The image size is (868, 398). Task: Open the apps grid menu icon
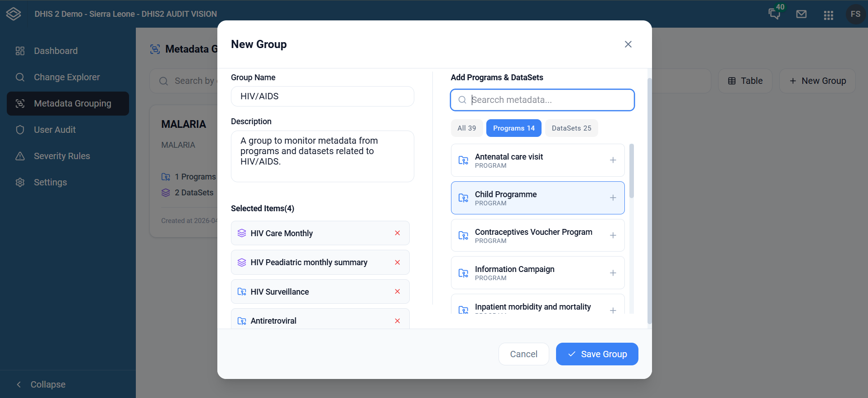[829, 15]
